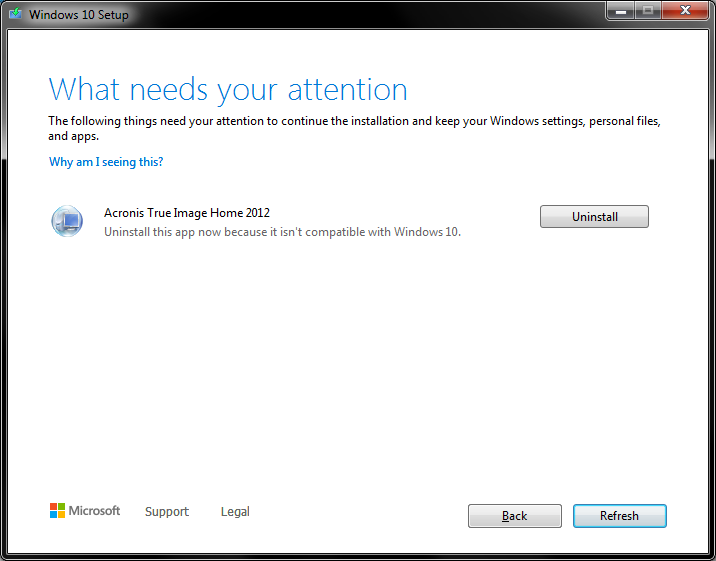716x561 pixels.
Task: Click the Microsoft logo in the footer
Action: tap(85, 511)
